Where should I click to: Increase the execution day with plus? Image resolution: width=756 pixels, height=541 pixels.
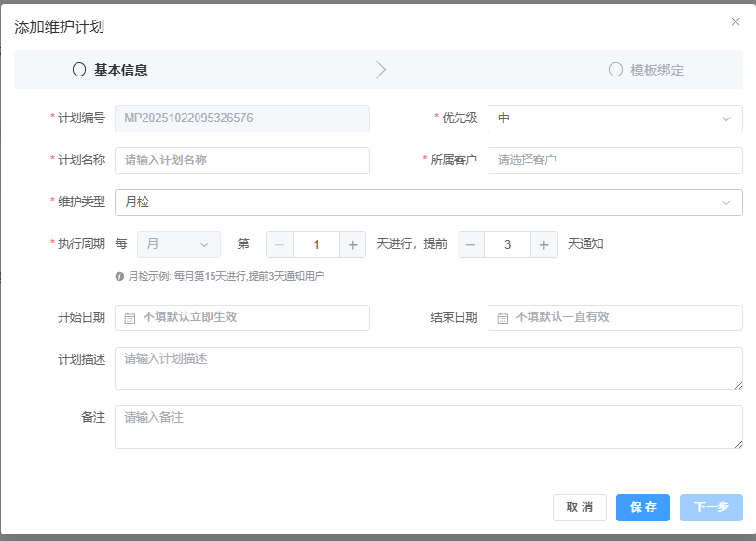353,244
